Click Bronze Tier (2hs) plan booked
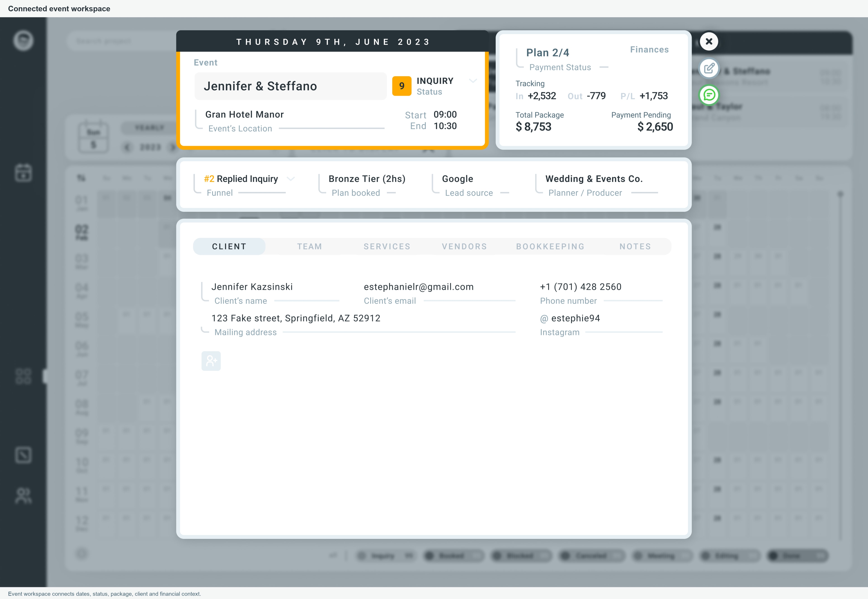Screen dimensions: 868x599 coord(367,179)
